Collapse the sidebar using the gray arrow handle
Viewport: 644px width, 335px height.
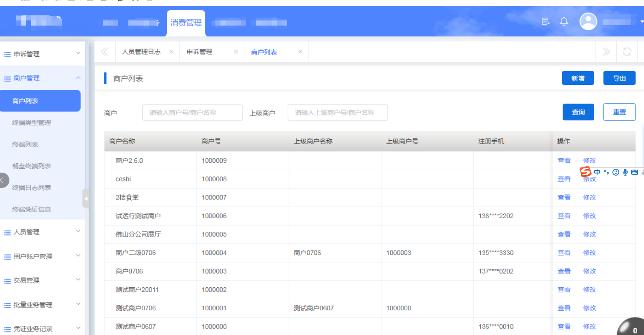(85, 198)
